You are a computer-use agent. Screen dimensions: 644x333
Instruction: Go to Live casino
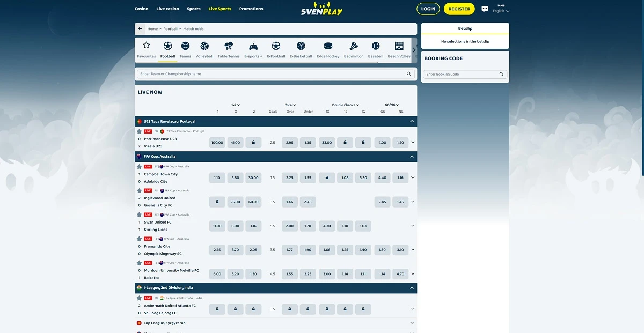click(167, 9)
